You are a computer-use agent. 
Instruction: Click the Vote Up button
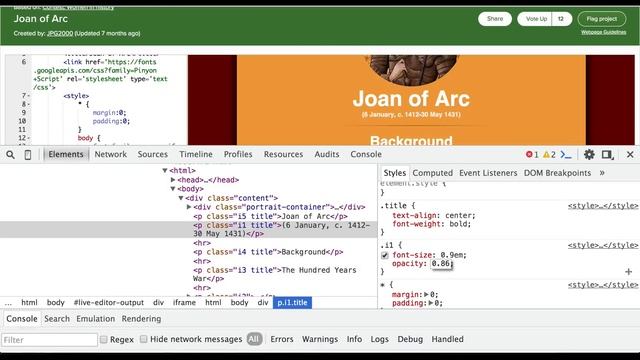(536, 19)
